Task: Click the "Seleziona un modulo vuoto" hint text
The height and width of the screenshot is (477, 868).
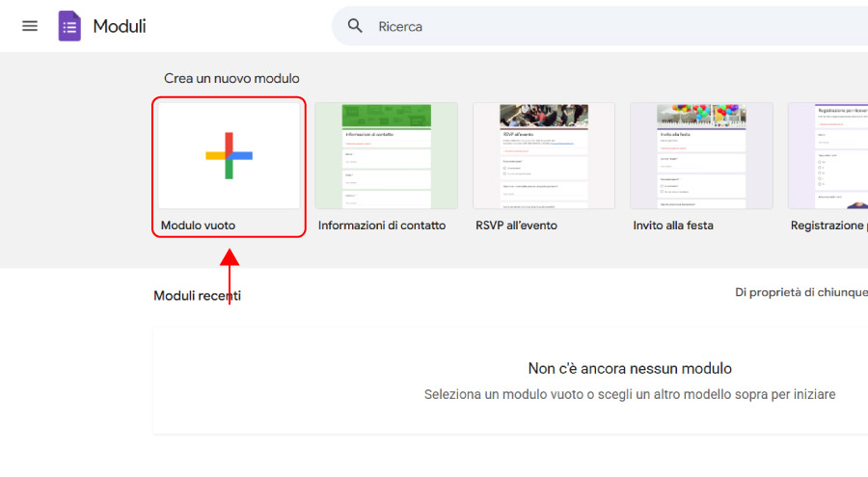Action: (x=630, y=394)
